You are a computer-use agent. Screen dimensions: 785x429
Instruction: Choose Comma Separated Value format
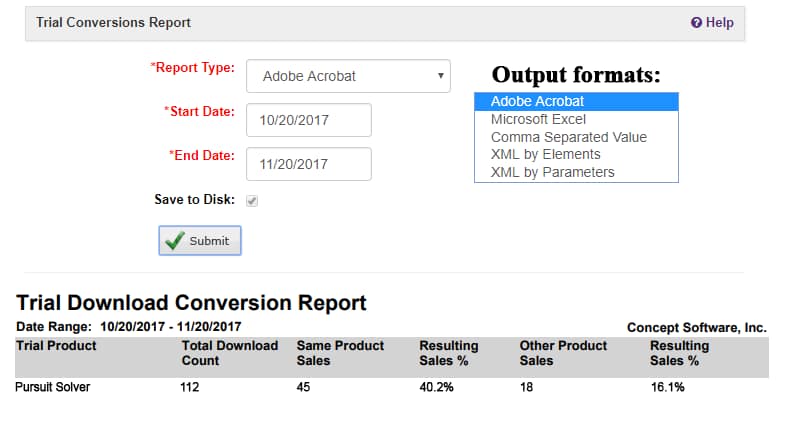(x=576, y=137)
